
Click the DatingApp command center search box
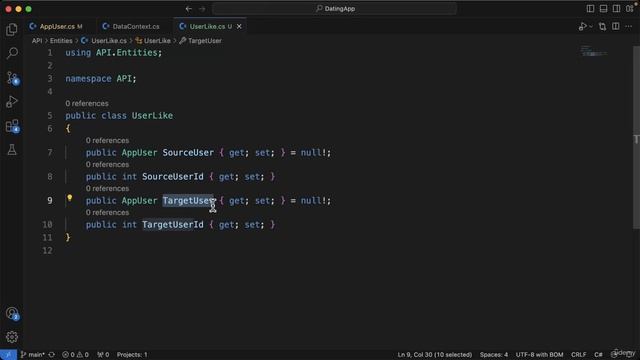pyautogui.click(x=335, y=9)
